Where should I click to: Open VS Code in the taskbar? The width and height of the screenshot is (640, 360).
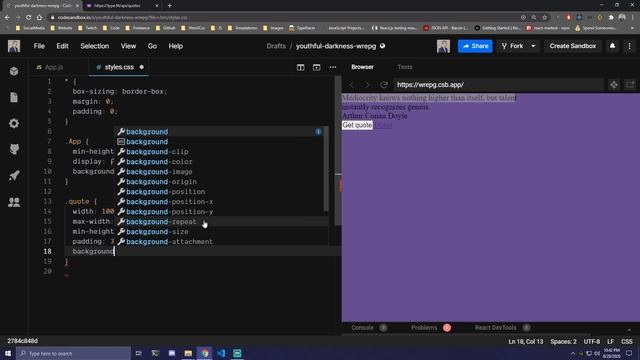coord(221,353)
